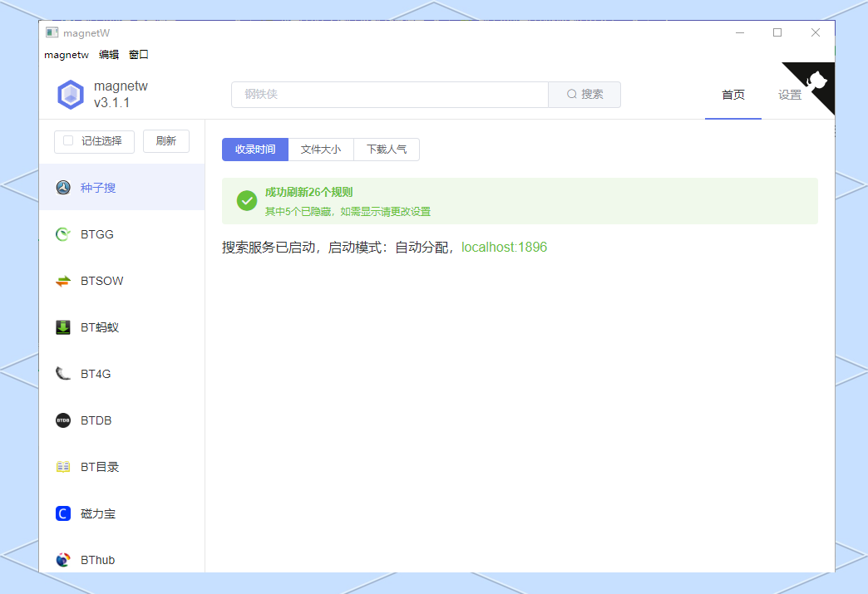Select the 收录时间 sort toggle
The width and height of the screenshot is (868, 594).
pos(254,149)
